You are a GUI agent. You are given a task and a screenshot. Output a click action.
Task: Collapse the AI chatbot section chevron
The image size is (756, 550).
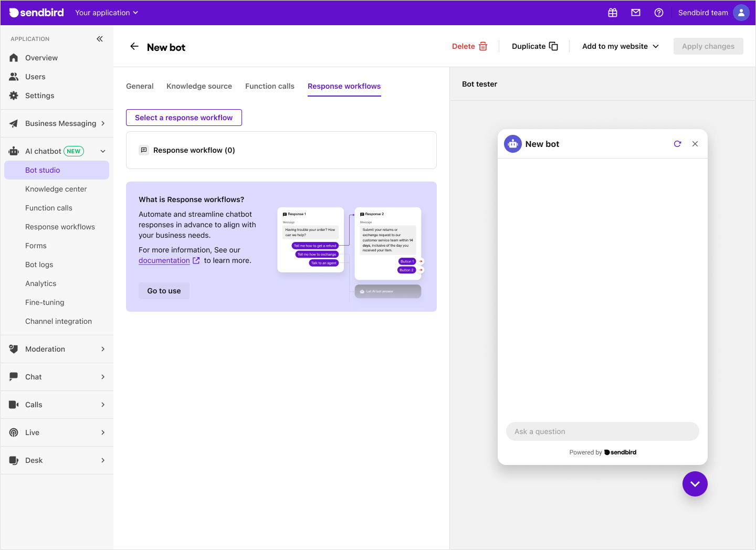click(103, 151)
